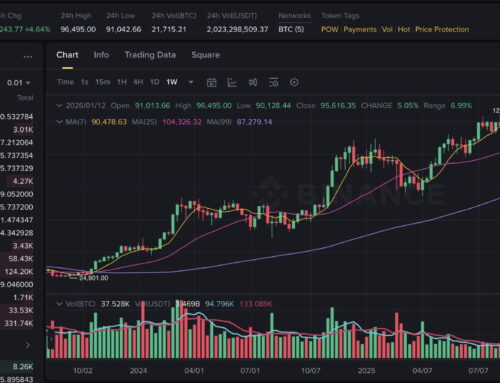The image size is (500, 383).
Task: Click the Close value 95,616.35
Action: coord(338,106)
